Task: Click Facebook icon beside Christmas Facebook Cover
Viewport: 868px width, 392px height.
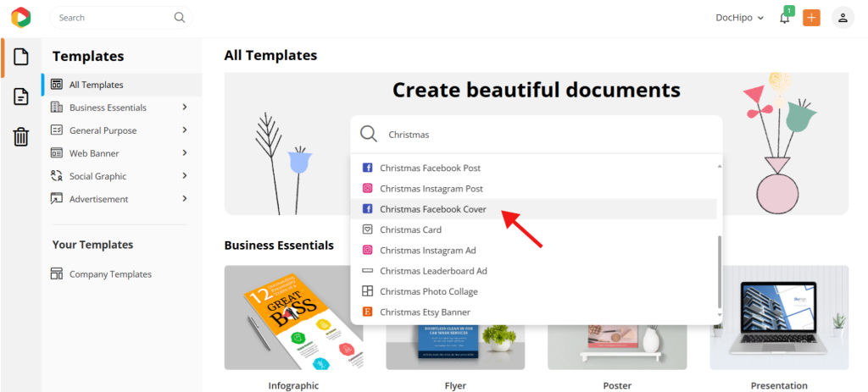Action: coord(367,209)
